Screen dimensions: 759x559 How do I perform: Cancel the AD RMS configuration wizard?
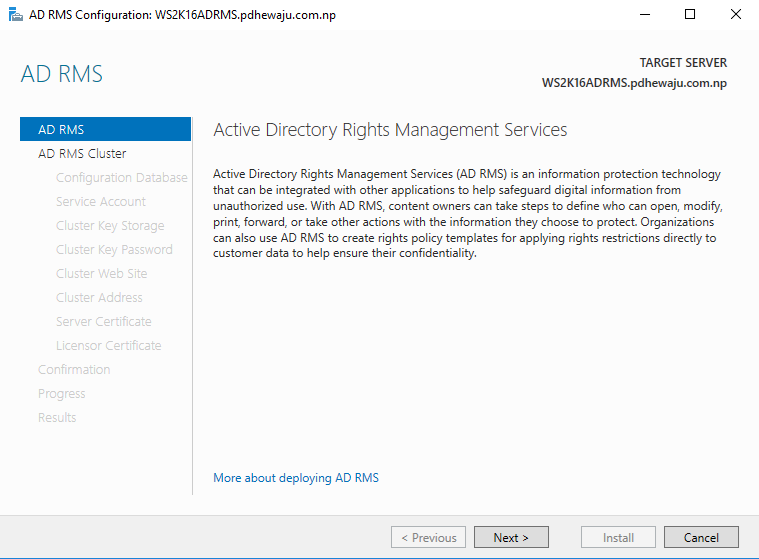point(701,537)
